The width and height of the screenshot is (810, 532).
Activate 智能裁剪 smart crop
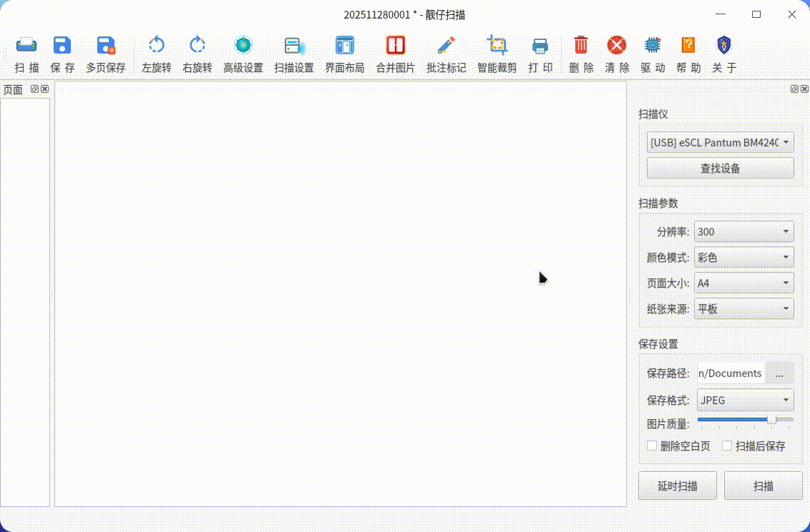click(x=497, y=46)
